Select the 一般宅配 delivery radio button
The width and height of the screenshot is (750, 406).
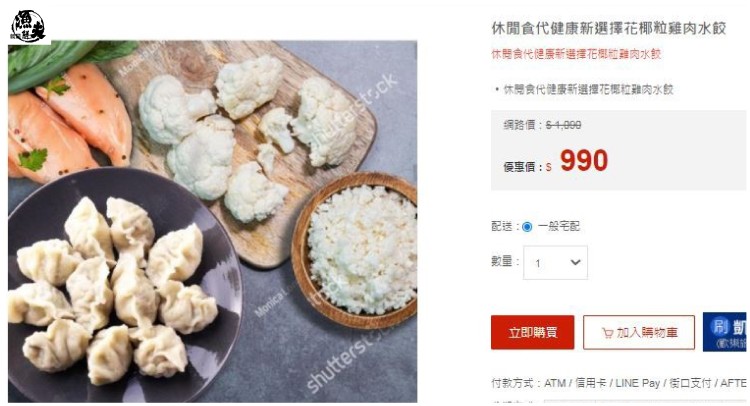(x=527, y=227)
